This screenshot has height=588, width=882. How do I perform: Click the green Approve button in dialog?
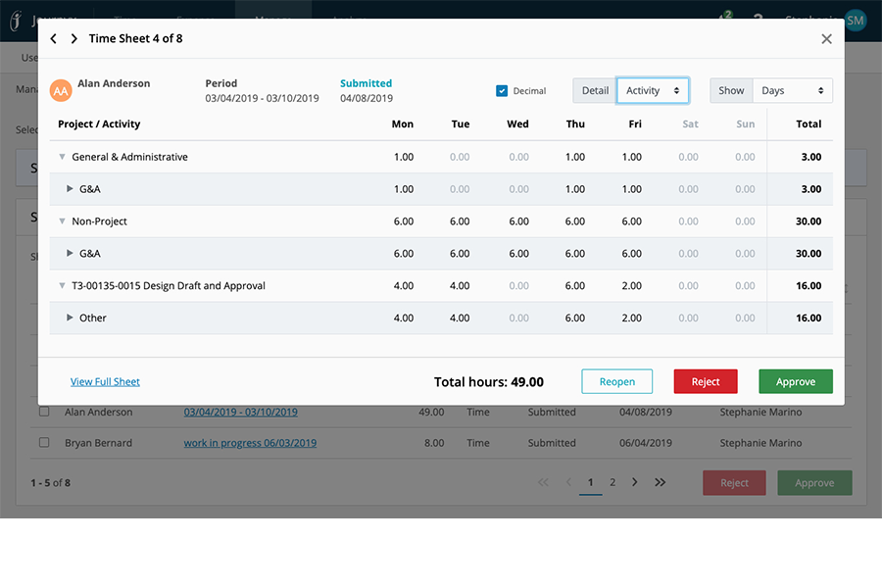coord(795,382)
